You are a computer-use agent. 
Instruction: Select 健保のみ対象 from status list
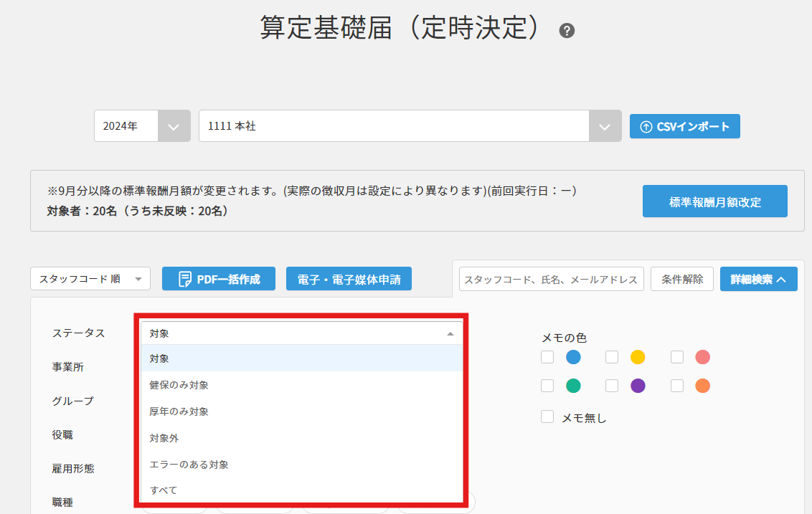coord(179,385)
